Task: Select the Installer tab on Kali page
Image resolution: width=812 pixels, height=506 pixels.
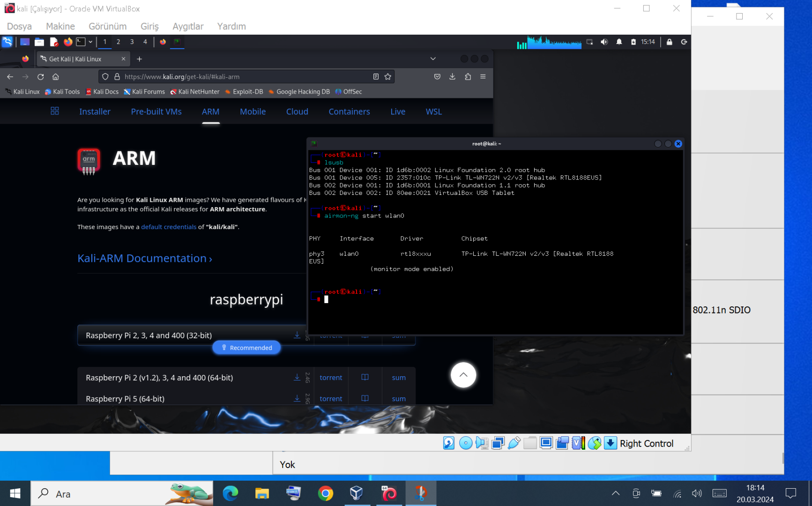Action: (95, 112)
